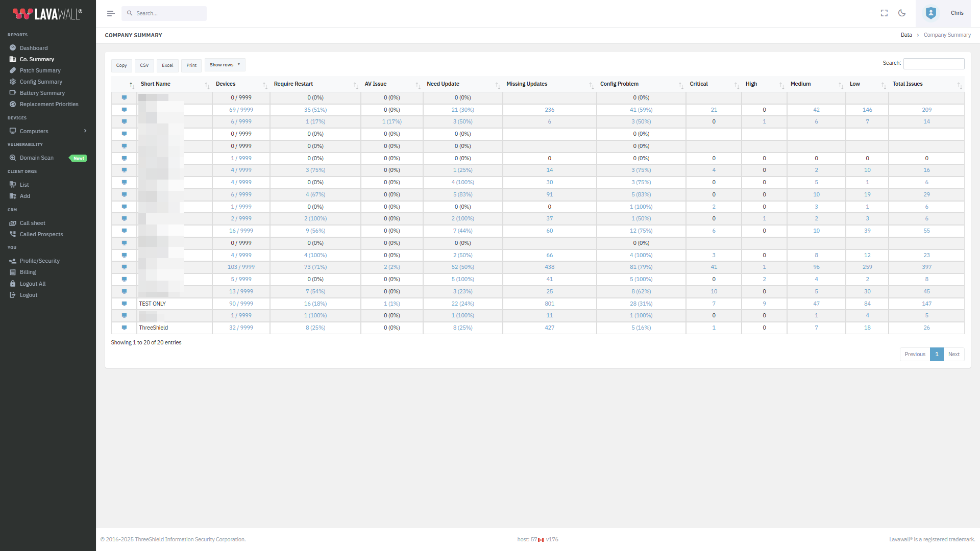Open the Domain Scan page
The image size is (980, 551).
tap(36, 158)
